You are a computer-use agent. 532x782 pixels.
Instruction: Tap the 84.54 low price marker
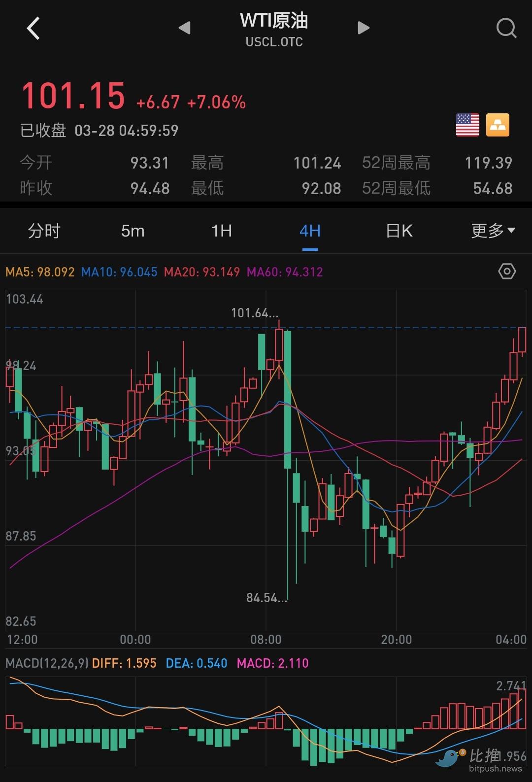pyautogui.click(x=266, y=598)
